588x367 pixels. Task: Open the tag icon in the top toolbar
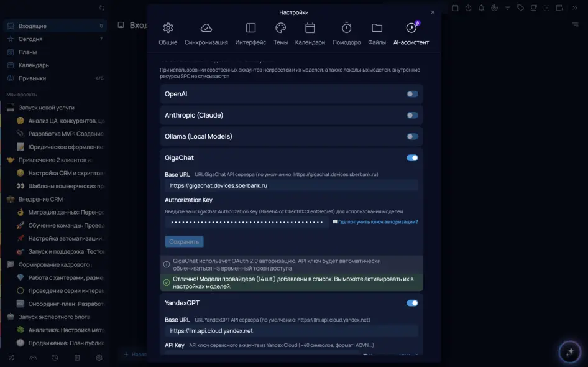click(520, 8)
